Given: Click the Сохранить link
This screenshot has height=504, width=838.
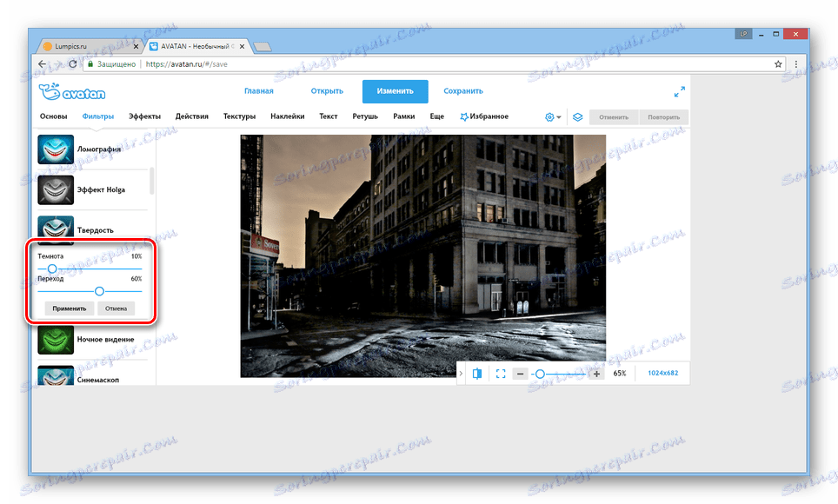Looking at the screenshot, I should [463, 91].
